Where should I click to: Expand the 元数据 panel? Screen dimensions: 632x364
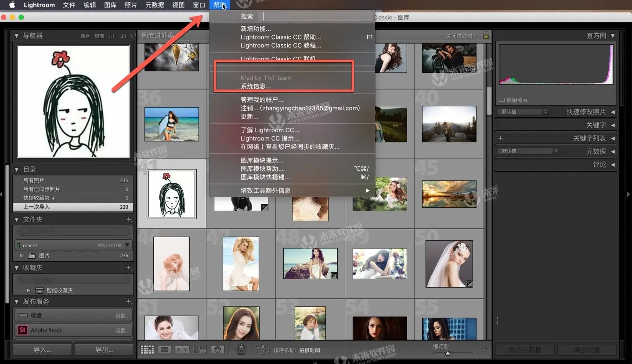point(613,151)
